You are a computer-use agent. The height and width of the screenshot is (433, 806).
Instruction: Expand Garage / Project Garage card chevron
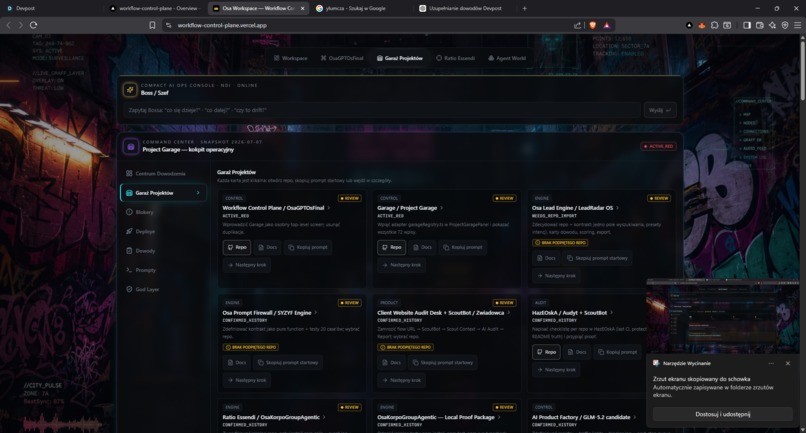click(x=442, y=208)
